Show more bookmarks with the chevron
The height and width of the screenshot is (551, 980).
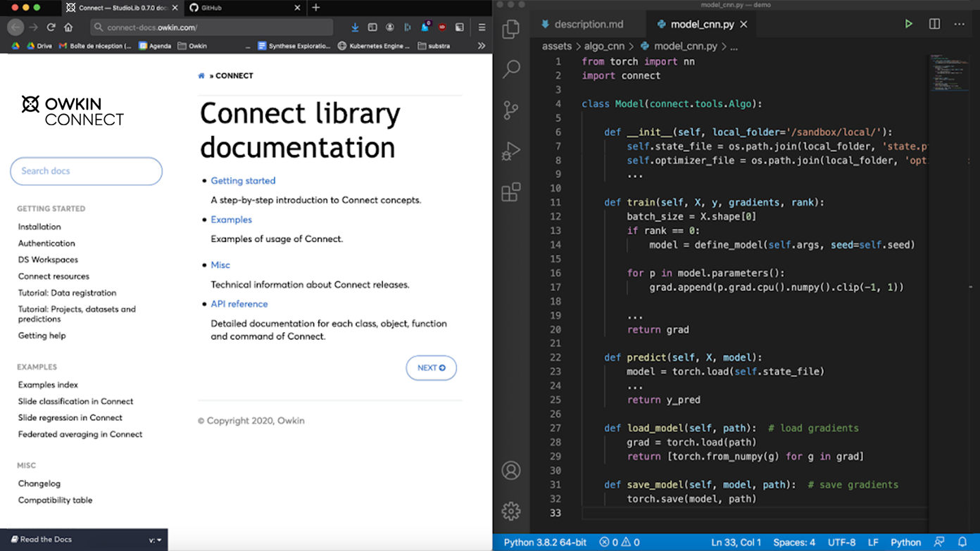tap(482, 46)
